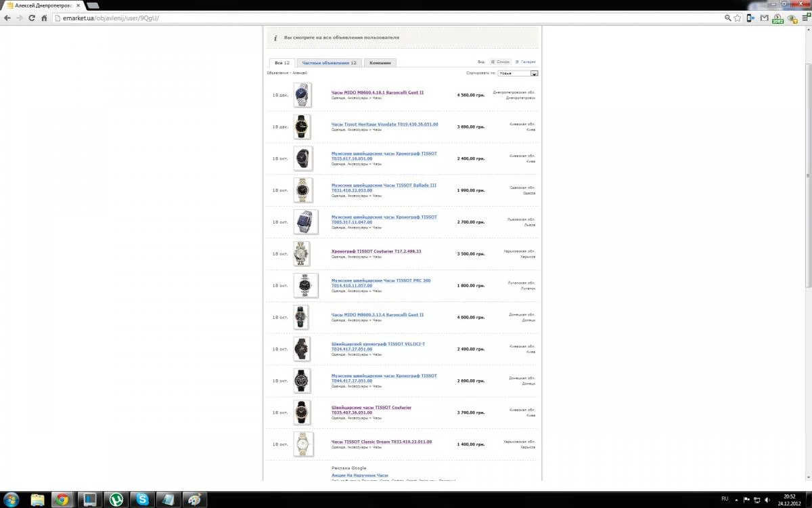Viewport: 812px width, 508px height.
Task: Open 'Швейцарские часы TISSOT Couturier' listing
Action: point(371,410)
